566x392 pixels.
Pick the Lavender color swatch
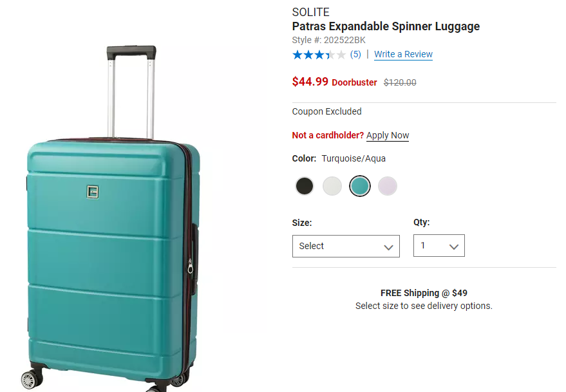coord(388,187)
